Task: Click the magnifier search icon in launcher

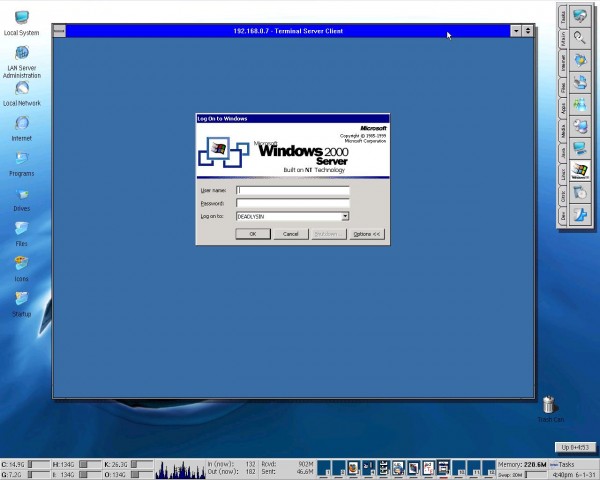Action: pos(580,38)
